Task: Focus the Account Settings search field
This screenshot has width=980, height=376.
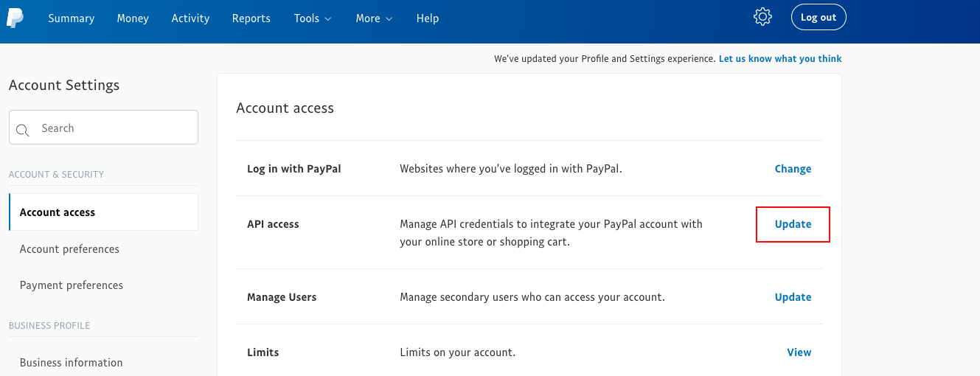Action: click(103, 128)
